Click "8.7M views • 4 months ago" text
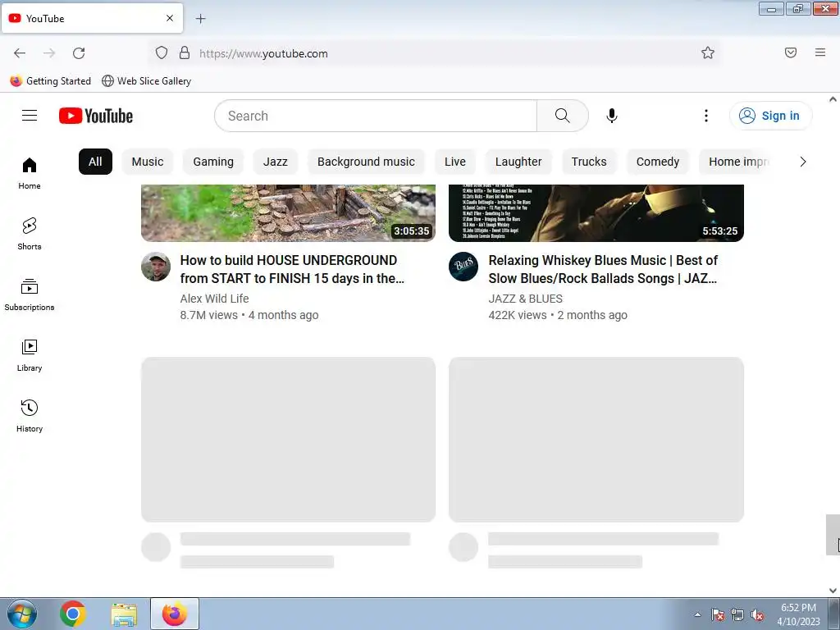The width and height of the screenshot is (840, 630). pos(249,315)
